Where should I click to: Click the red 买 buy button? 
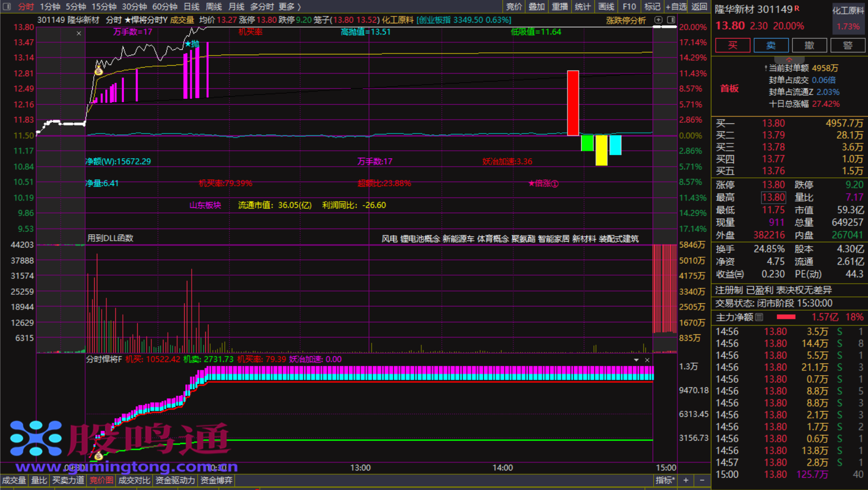tap(733, 46)
